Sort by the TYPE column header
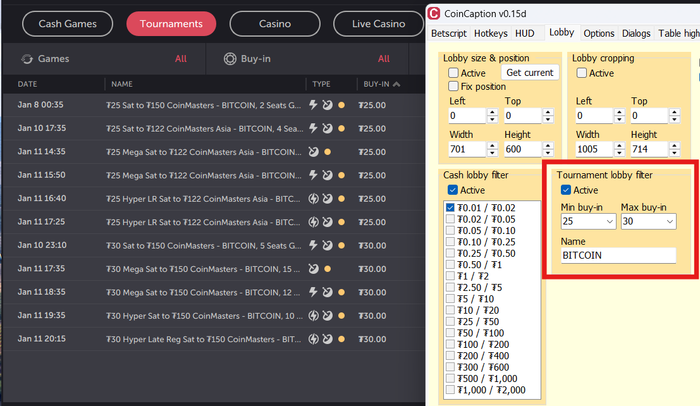Image resolution: width=700 pixels, height=406 pixels. [x=321, y=84]
